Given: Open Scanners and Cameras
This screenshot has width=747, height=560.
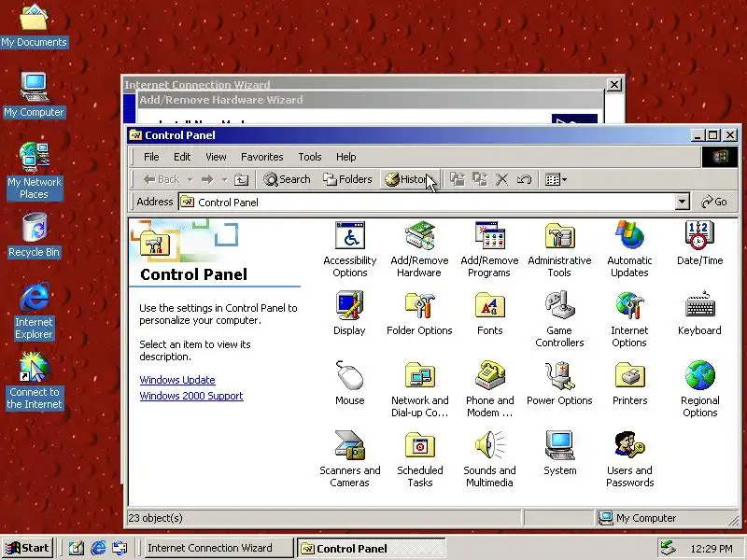Looking at the screenshot, I should click(349, 458).
